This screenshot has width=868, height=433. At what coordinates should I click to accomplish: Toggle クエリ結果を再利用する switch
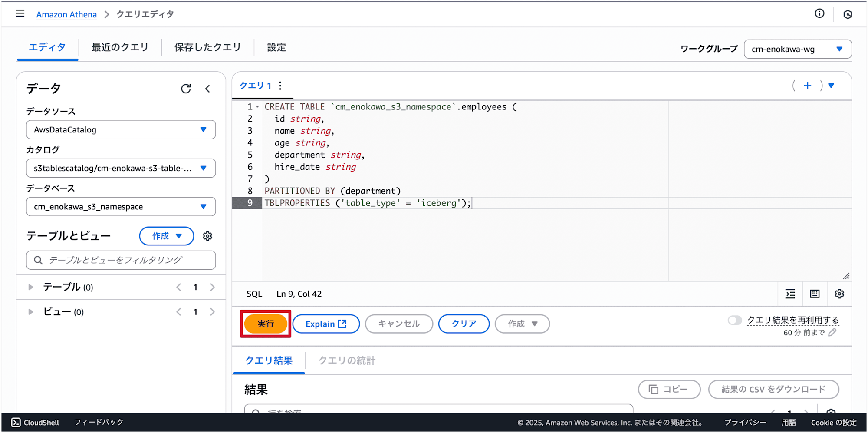735,321
